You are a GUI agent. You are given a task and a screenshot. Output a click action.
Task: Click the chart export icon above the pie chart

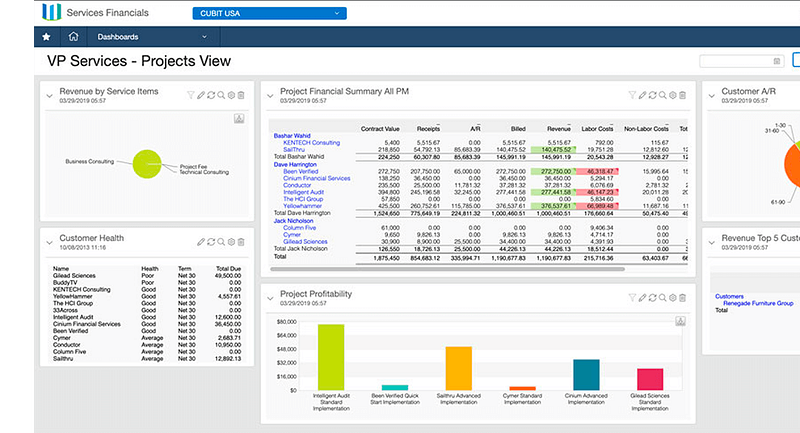(240, 118)
